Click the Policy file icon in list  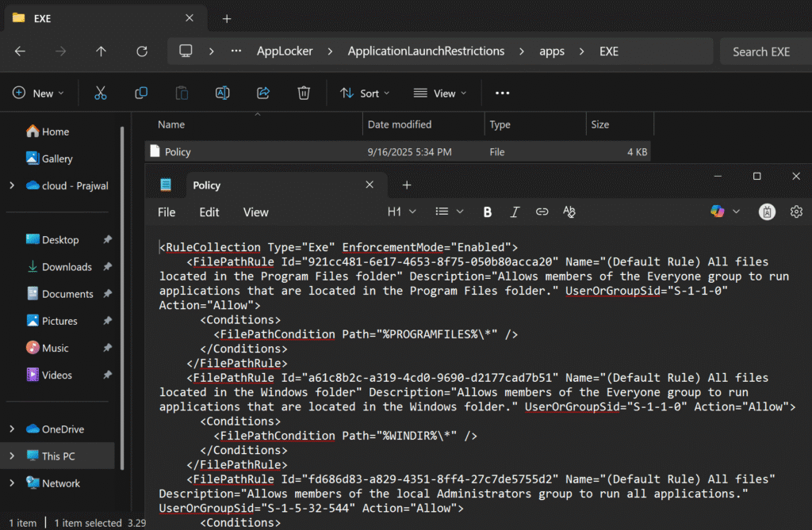point(155,151)
